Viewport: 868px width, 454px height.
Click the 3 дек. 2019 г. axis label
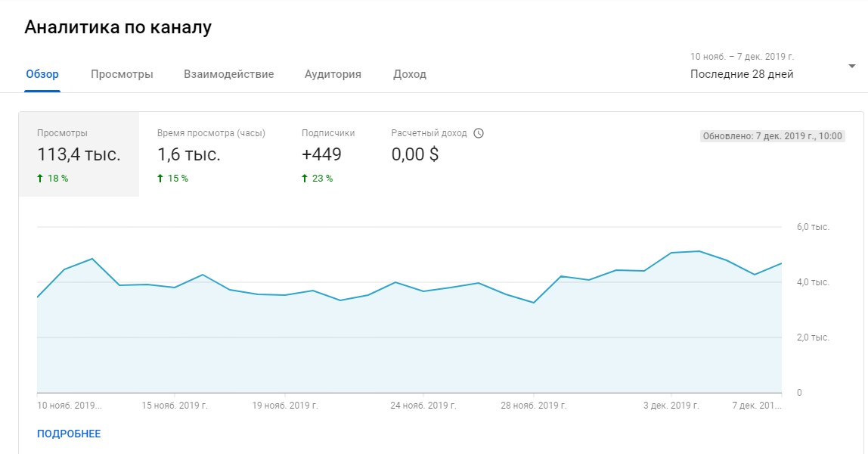(x=671, y=406)
